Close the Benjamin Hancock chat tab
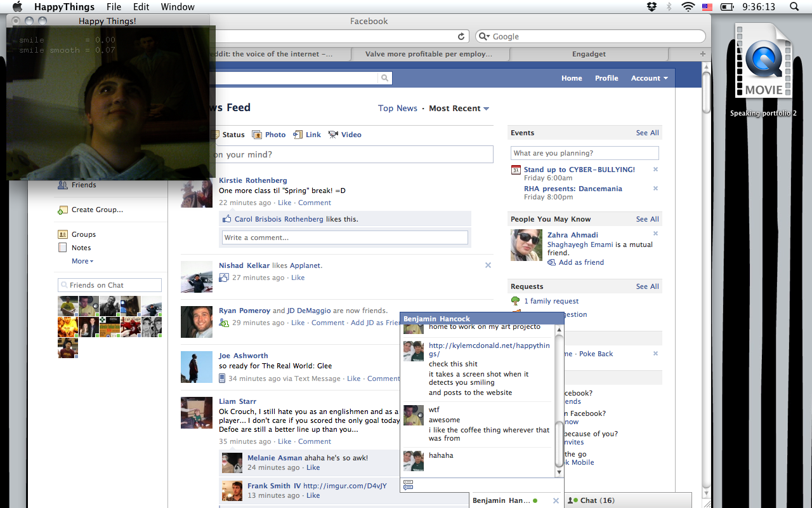This screenshot has width=812, height=508. click(556, 501)
